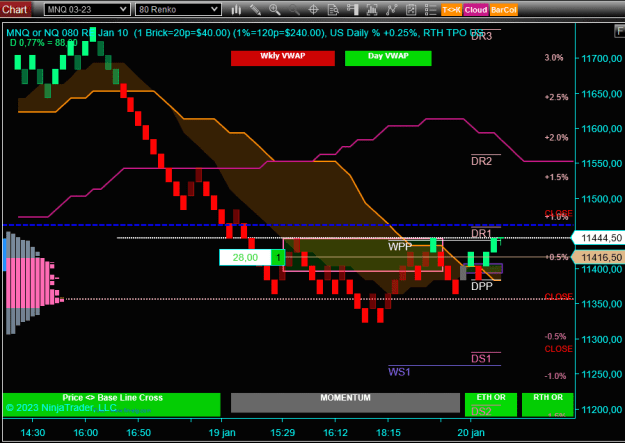Click the green quantity 1 box
Screen dimensions: 625x443
[278, 258]
